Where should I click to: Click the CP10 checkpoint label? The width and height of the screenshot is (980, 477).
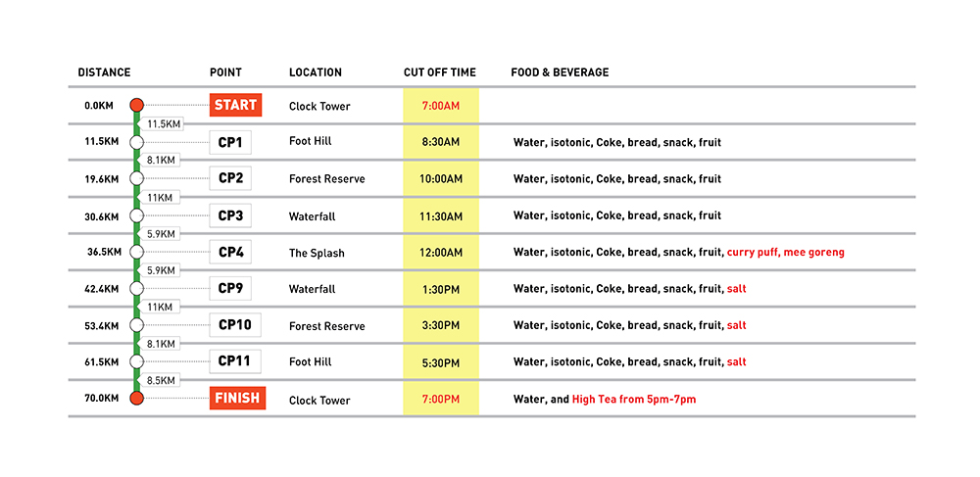click(x=235, y=325)
